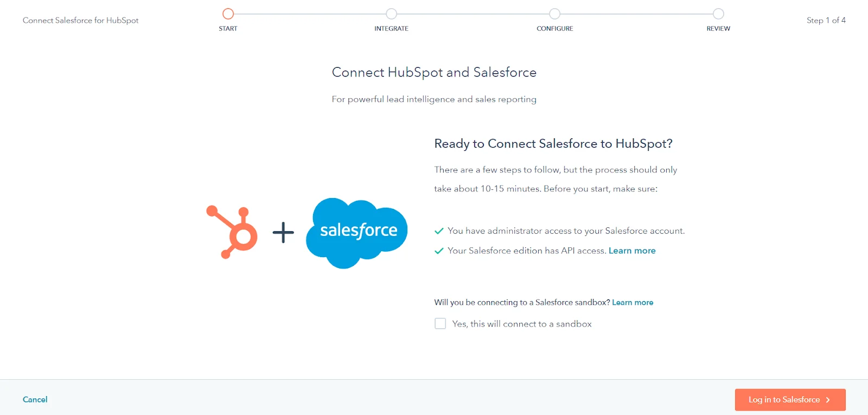Open Learn more about Salesforce sandbox
Image resolution: width=868 pixels, height=415 pixels.
(x=633, y=302)
